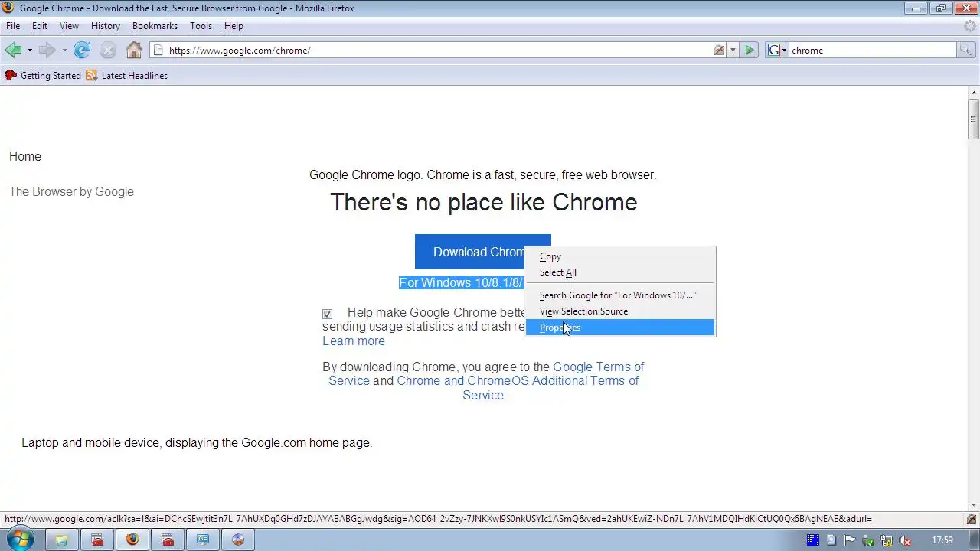Click the green Go arrow button
This screenshot has width=980, height=551.
[750, 51]
